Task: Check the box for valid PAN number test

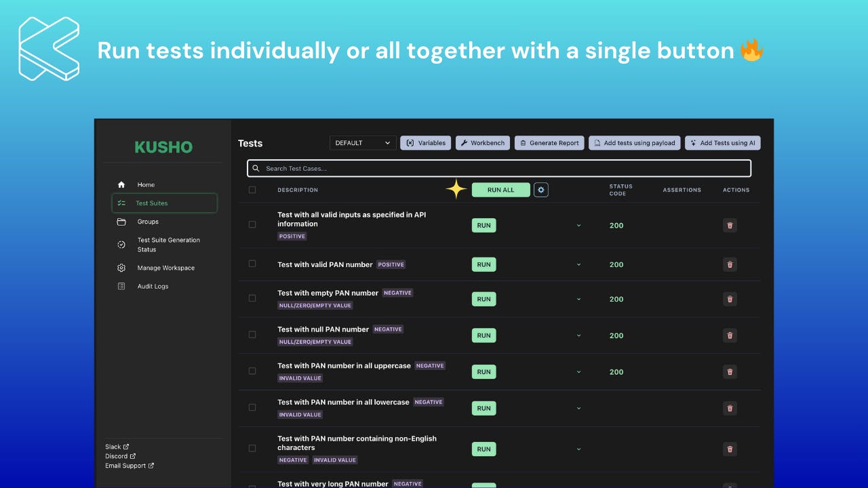Action: click(x=252, y=264)
